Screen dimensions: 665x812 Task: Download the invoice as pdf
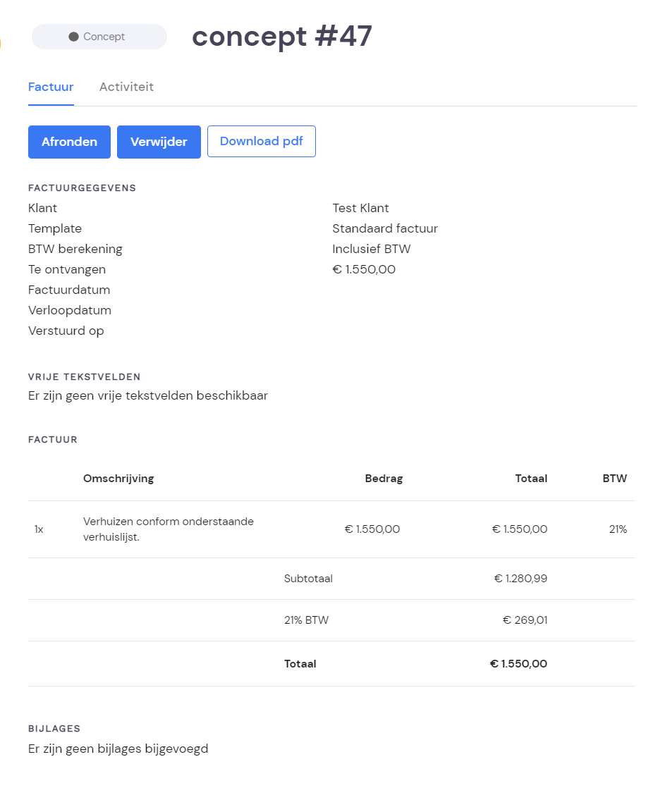[x=262, y=142]
